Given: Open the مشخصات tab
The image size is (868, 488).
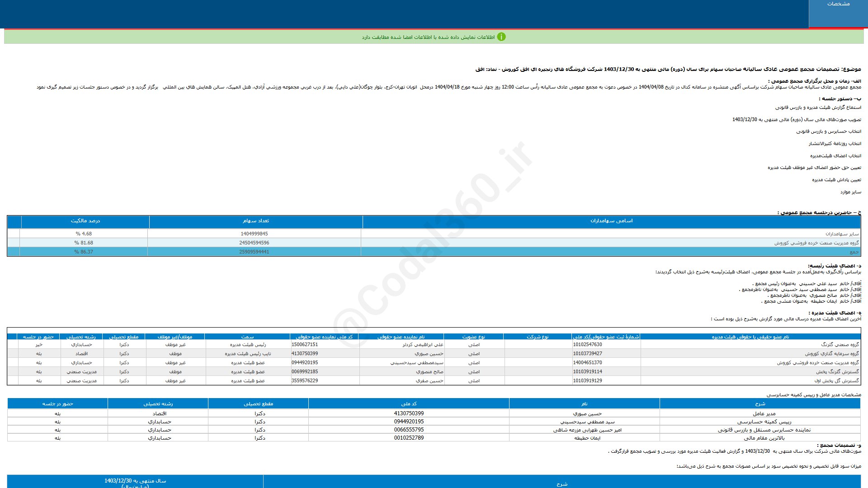Looking at the screenshot, I should click(838, 14).
